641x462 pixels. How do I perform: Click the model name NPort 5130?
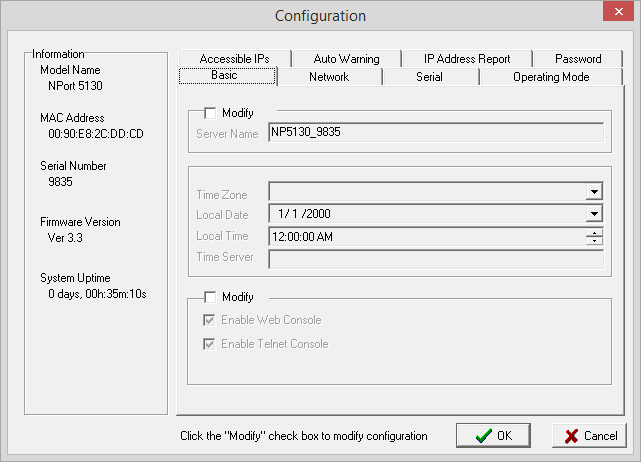click(75, 86)
